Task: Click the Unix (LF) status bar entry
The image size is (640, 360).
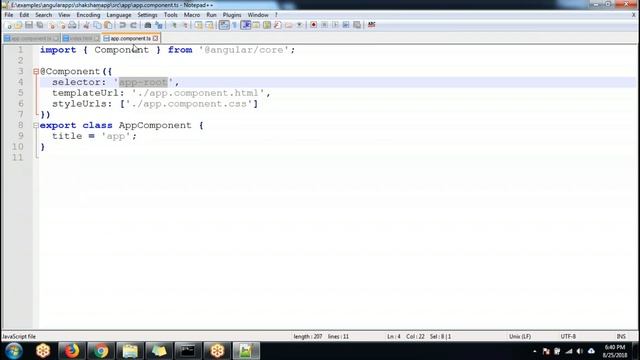Action: pos(520,337)
